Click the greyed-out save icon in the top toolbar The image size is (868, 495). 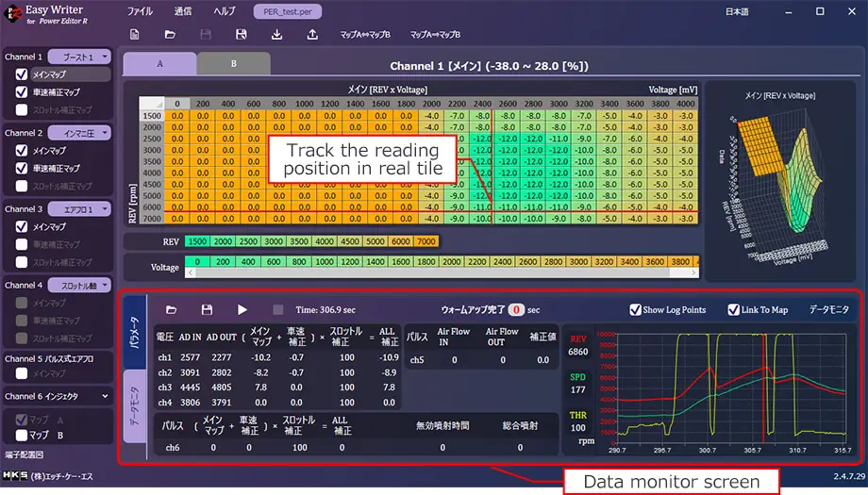pyautogui.click(x=206, y=34)
